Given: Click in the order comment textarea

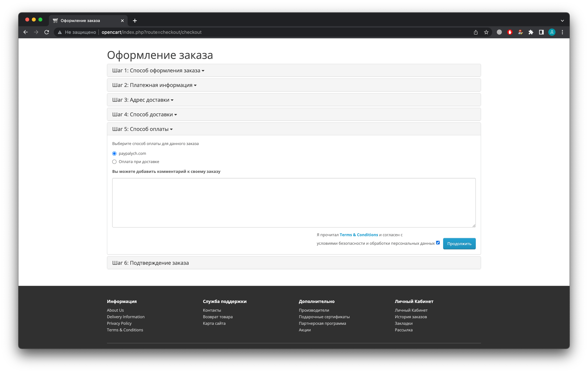Looking at the screenshot, I should pos(294,203).
